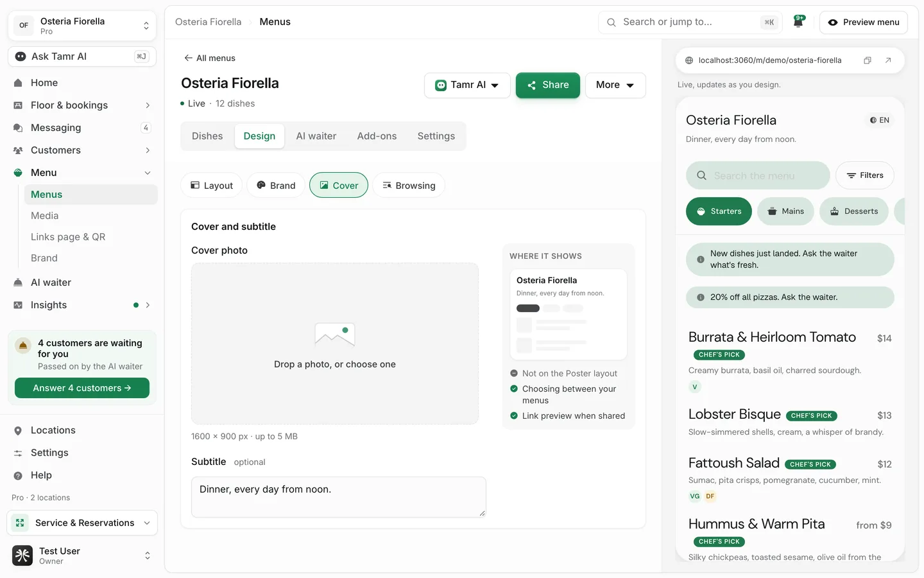The width and height of the screenshot is (924, 578).
Task: Select the Browsing design section
Action: click(x=409, y=186)
